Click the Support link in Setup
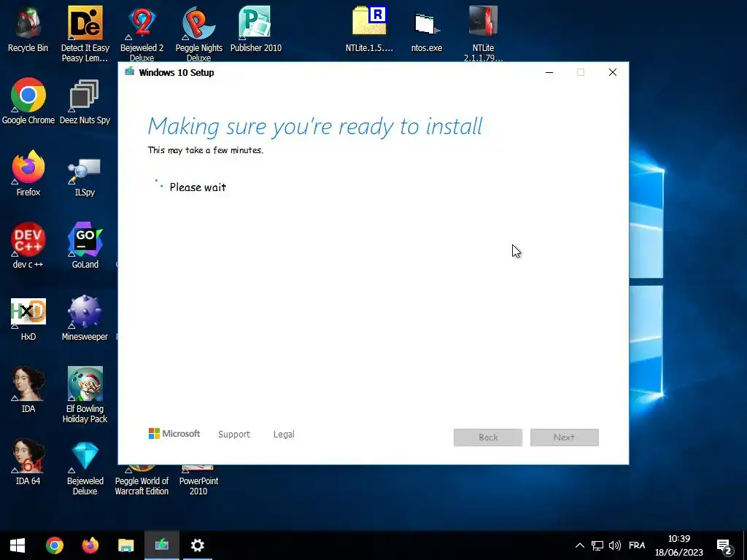The width and height of the screenshot is (747, 560). tap(234, 435)
